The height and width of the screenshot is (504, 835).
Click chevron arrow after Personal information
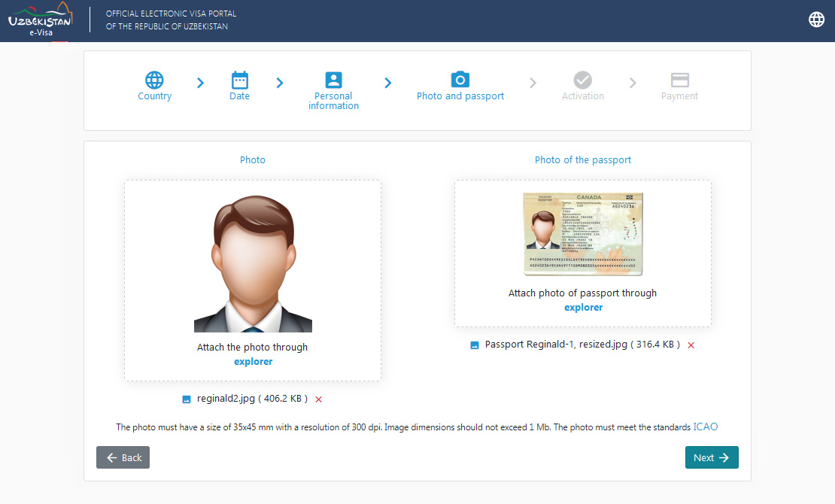(387, 83)
